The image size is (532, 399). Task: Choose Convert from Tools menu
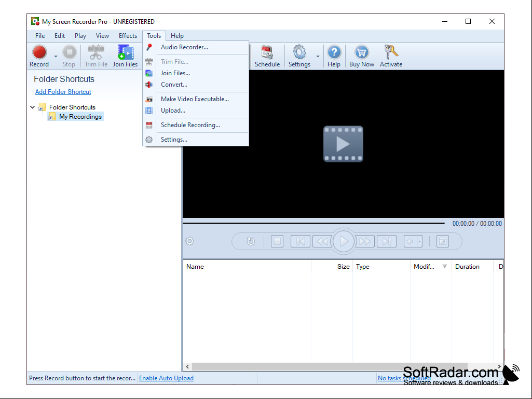pos(196,85)
